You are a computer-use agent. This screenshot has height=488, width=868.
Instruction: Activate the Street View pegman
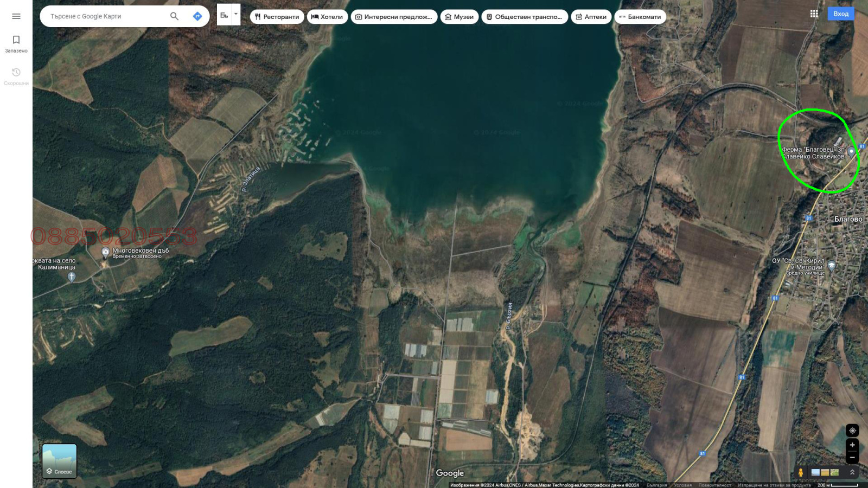click(x=800, y=472)
